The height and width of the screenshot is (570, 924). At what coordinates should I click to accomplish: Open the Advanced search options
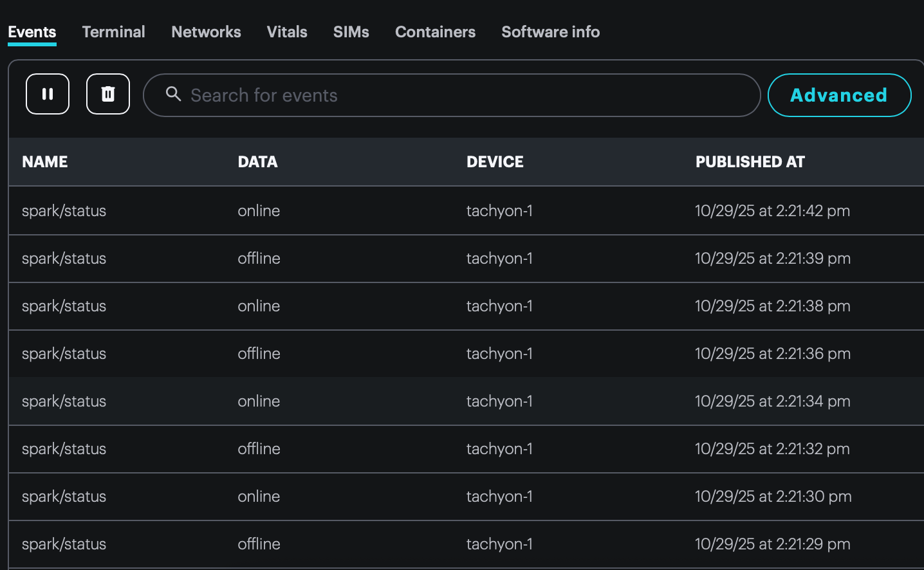tap(838, 95)
